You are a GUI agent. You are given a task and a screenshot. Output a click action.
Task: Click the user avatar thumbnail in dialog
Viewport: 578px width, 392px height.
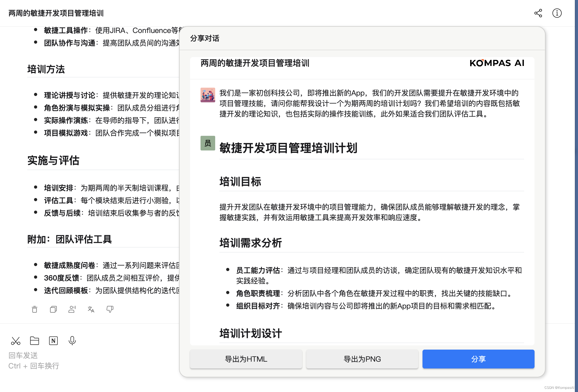[208, 95]
